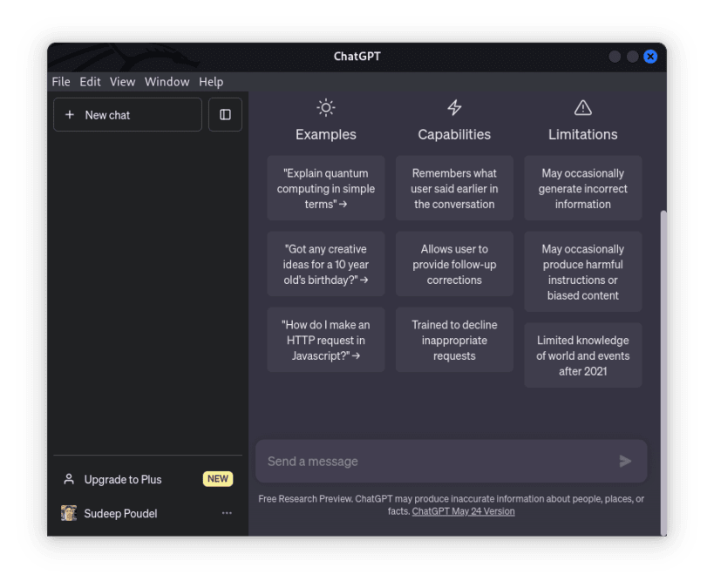Image resolution: width=714 pixels, height=588 pixels.
Task: Click Upgrade to Plus
Action: pyautogui.click(x=122, y=479)
